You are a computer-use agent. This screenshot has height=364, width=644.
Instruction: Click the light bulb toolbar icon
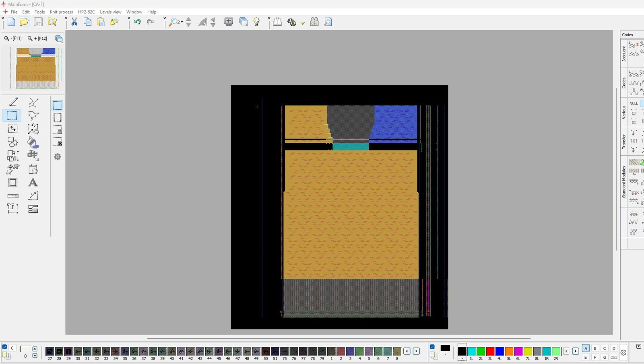click(x=256, y=22)
